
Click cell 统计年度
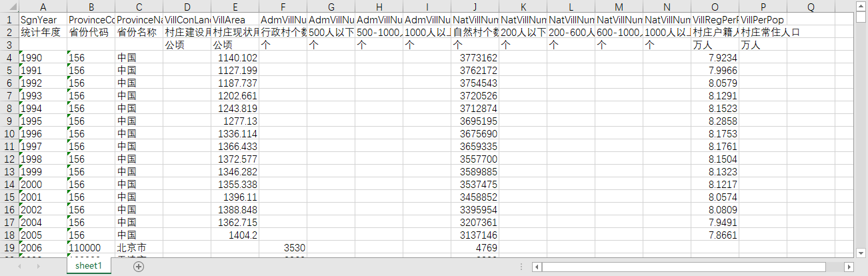tap(43, 32)
